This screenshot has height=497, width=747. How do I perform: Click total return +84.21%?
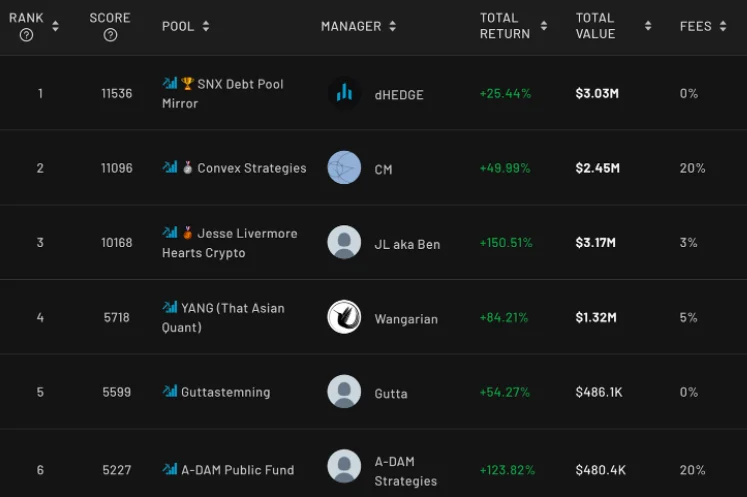point(504,317)
